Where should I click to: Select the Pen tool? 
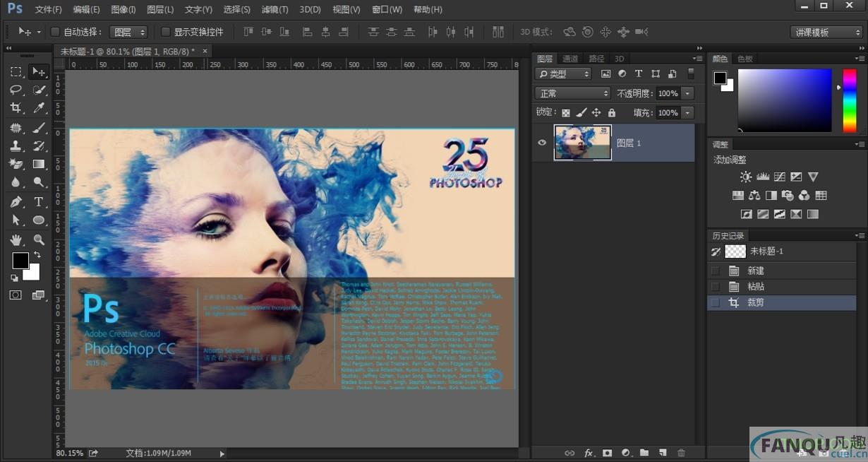[x=16, y=202]
